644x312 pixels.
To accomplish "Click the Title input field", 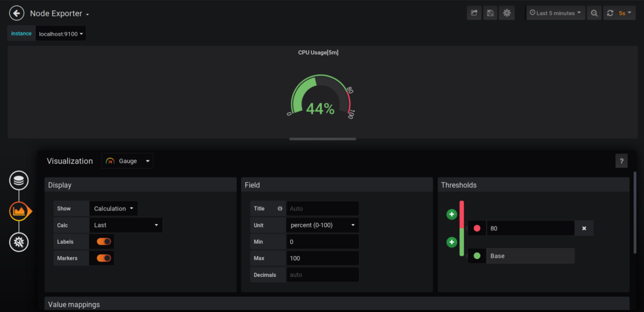I will 323,209.
